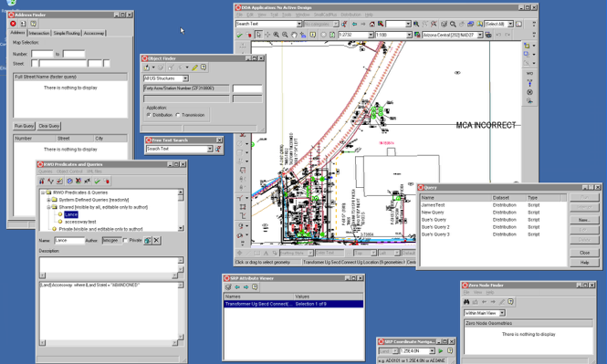The width and height of the screenshot is (607, 364).
Task: Open the Within Main View dropdown
Action: (x=502, y=313)
